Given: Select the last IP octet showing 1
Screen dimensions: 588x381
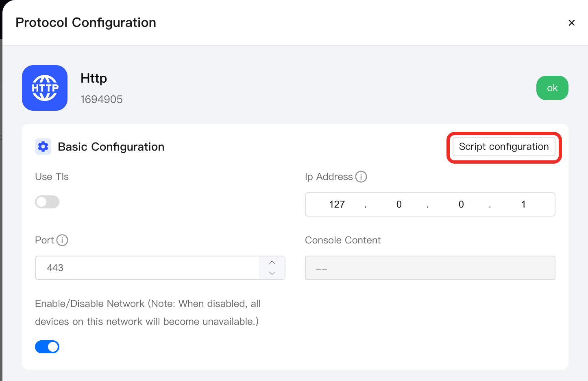Looking at the screenshot, I should 523,204.
